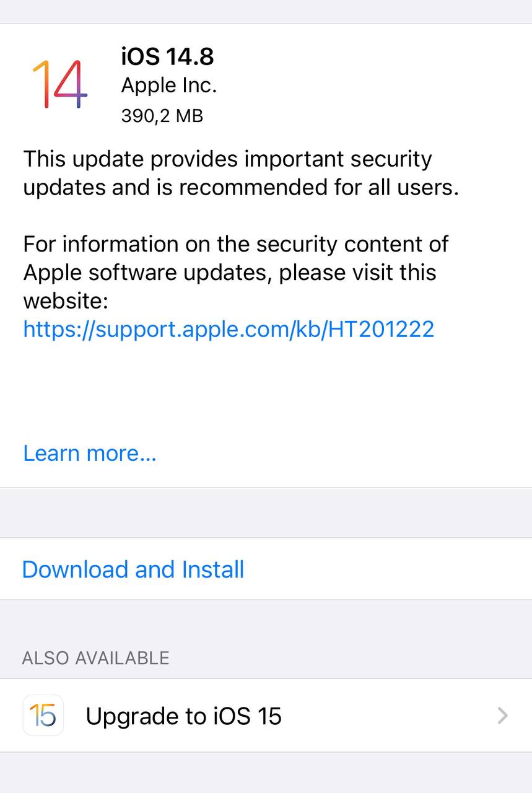Open the Learn more… link
The width and height of the screenshot is (532, 793).
coord(90,453)
